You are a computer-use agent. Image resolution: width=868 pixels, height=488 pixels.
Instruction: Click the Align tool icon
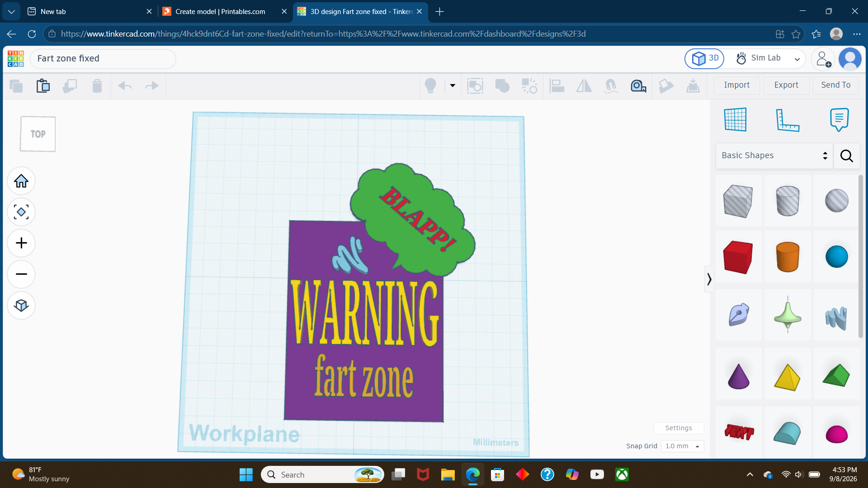pos(557,85)
